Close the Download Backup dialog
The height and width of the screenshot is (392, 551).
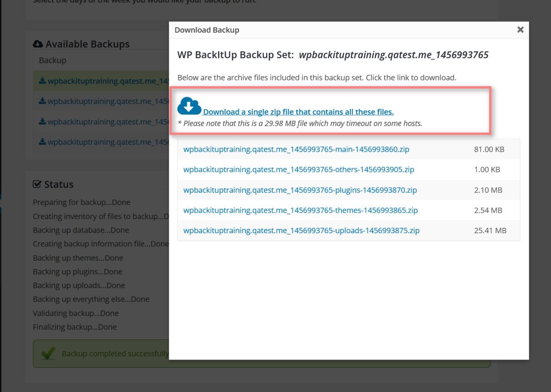click(x=520, y=30)
